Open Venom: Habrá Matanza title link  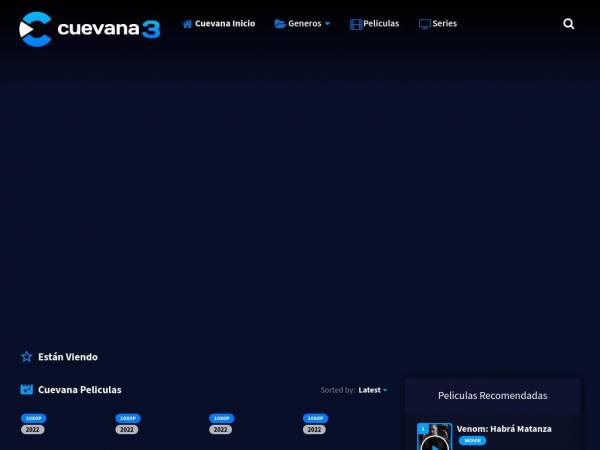click(504, 429)
